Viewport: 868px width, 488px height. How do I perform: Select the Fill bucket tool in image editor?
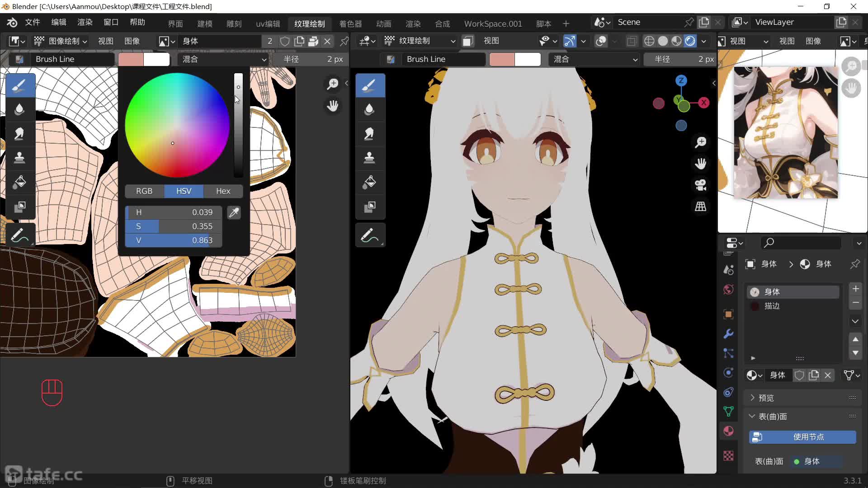[19, 183]
